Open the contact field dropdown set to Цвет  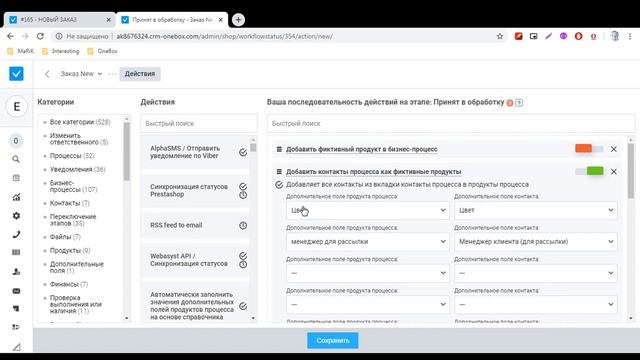(x=536, y=210)
